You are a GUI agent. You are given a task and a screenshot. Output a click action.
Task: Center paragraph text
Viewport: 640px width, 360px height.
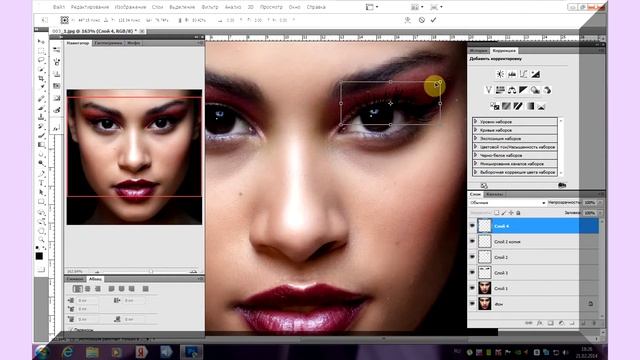click(x=87, y=289)
